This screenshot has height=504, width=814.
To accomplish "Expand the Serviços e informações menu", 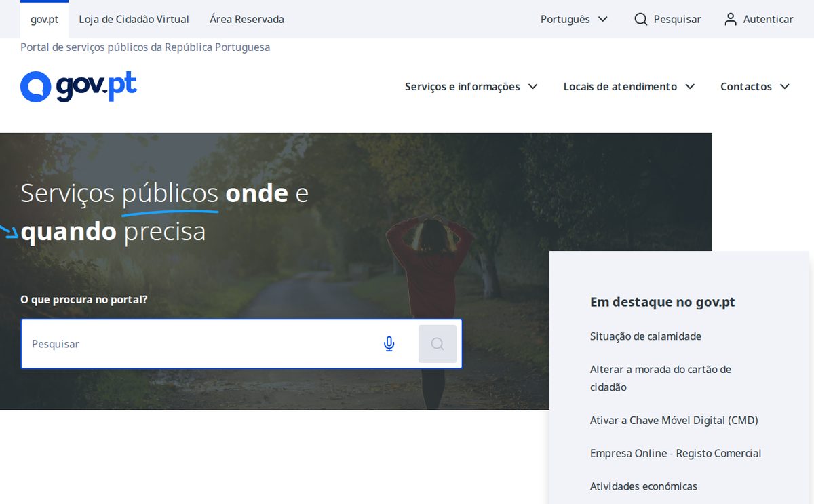I will coord(471,87).
